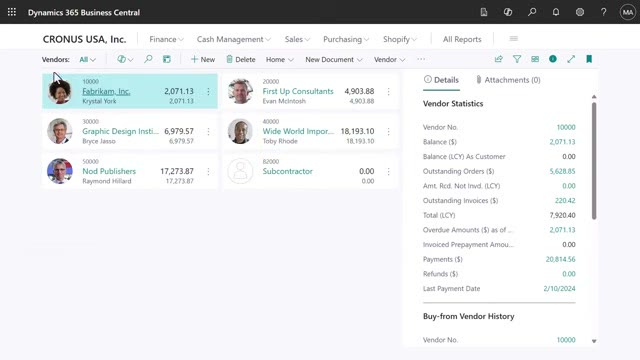Open Vendor Statistics Vendor No. 10000 value
This screenshot has height=360, width=640.
click(566, 127)
